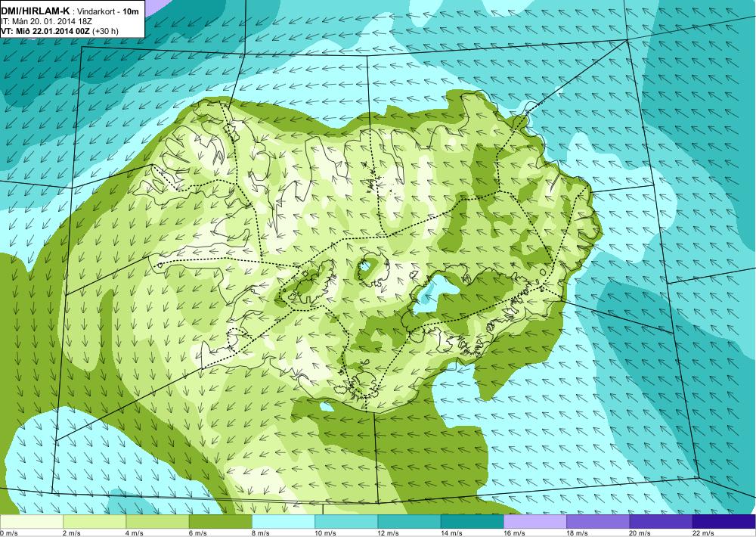Image resolution: width=756 pixels, height=537 pixels.
Task: Click the DMI/HIRLAM-K title text
Action: pos(35,10)
